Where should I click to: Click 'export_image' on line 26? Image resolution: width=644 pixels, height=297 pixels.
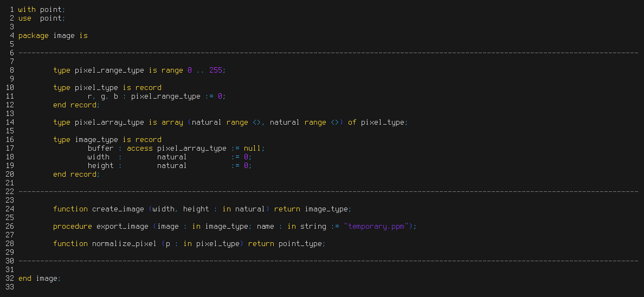pyautogui.click(x=123, y=227)
